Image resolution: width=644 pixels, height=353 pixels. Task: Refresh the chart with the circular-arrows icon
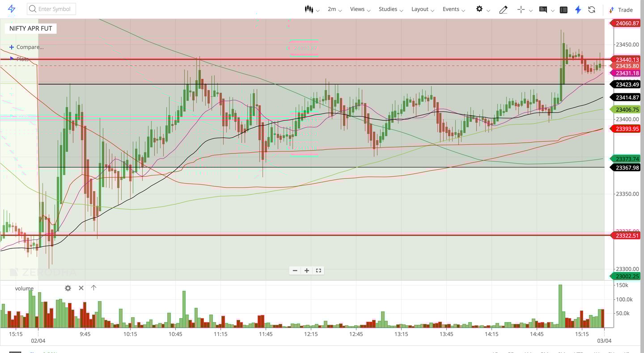pyautogui.click(x=592, y=9)
